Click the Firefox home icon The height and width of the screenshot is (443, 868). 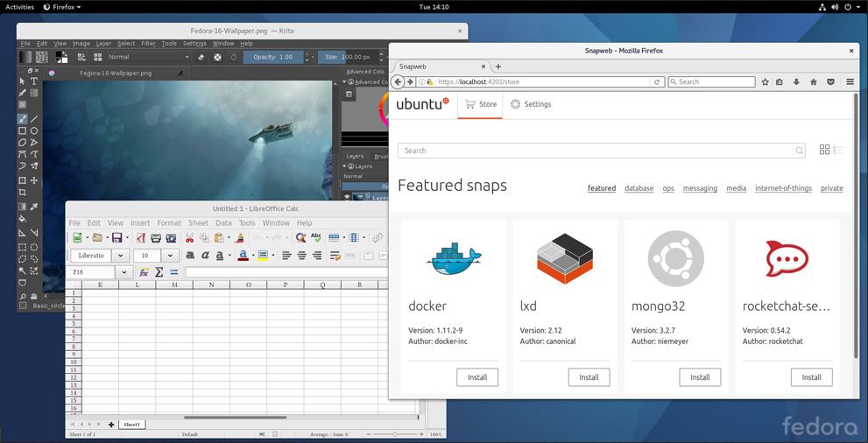click(814, 82)
